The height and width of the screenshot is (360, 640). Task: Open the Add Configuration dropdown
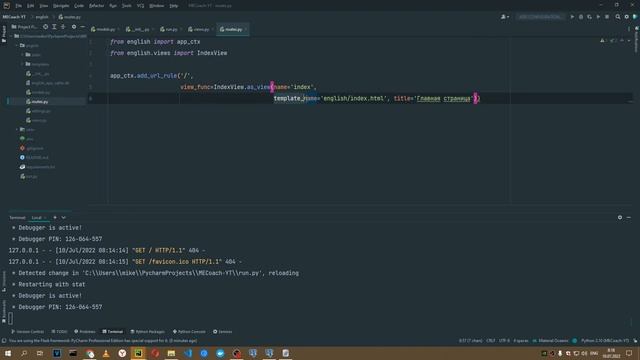pyautogui.click(x=540, y=17)
